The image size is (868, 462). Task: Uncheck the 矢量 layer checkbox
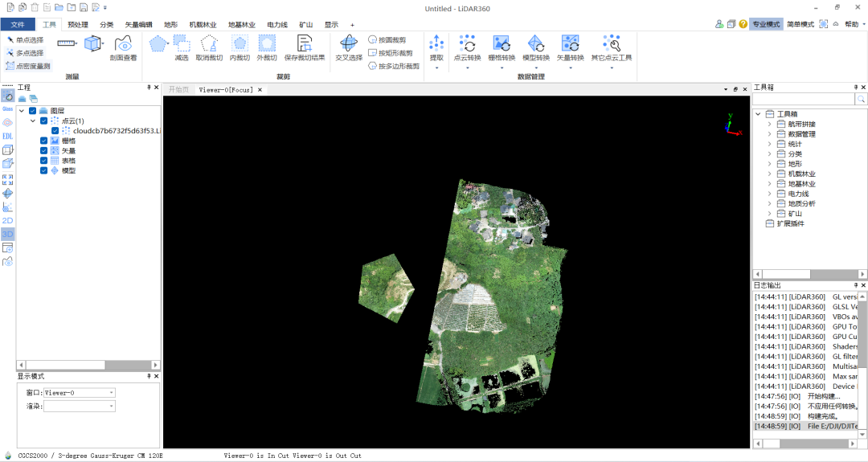point(43,150)
